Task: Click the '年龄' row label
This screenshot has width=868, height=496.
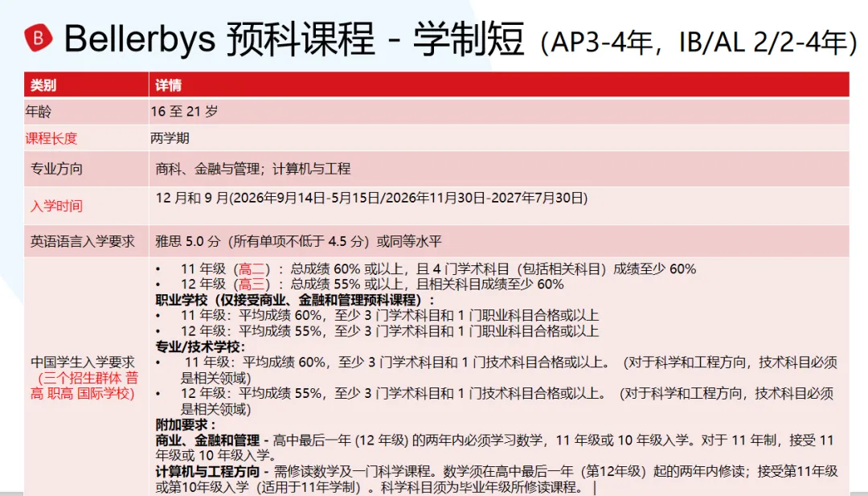Action: pos(39,112)
